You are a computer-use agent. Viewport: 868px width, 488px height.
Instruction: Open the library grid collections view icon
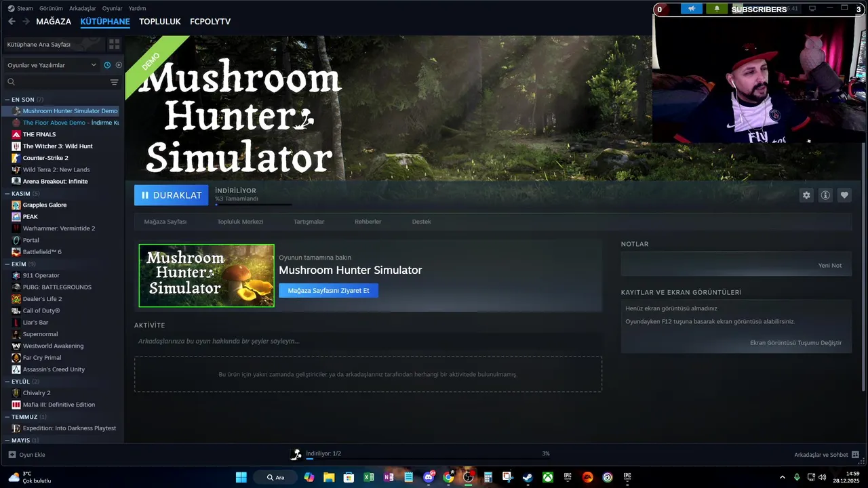tap(114, 44)
